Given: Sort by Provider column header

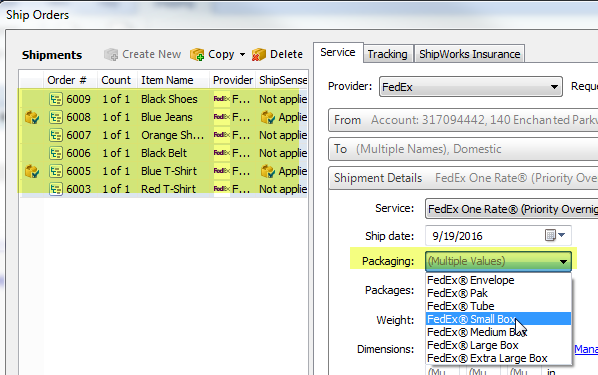Looking at the screenshot, I should pos(233,80).
